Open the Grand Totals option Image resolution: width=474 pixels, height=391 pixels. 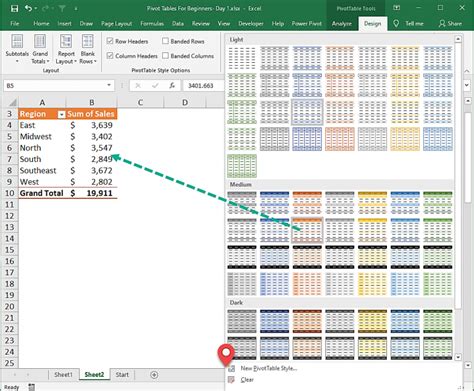(x=40, y=49)
